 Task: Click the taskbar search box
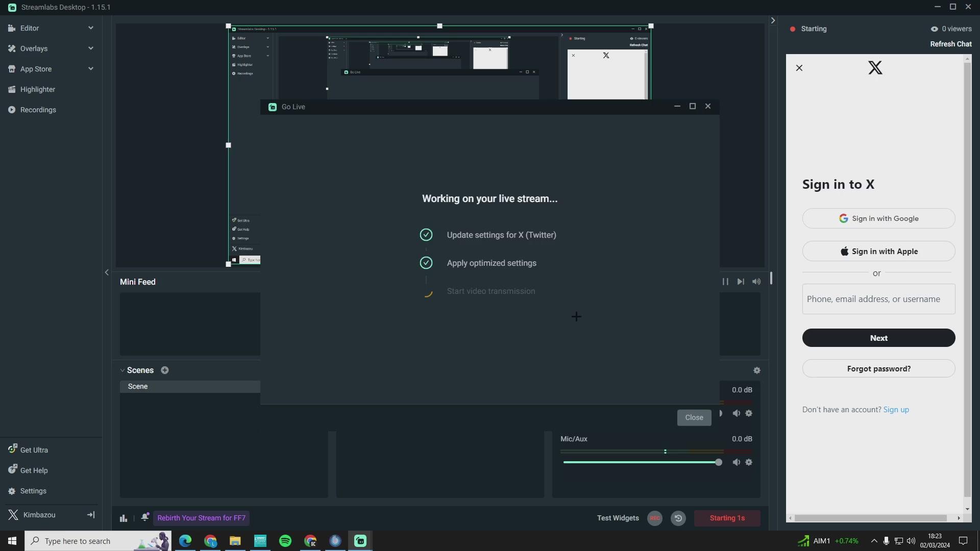coord(98,541)
